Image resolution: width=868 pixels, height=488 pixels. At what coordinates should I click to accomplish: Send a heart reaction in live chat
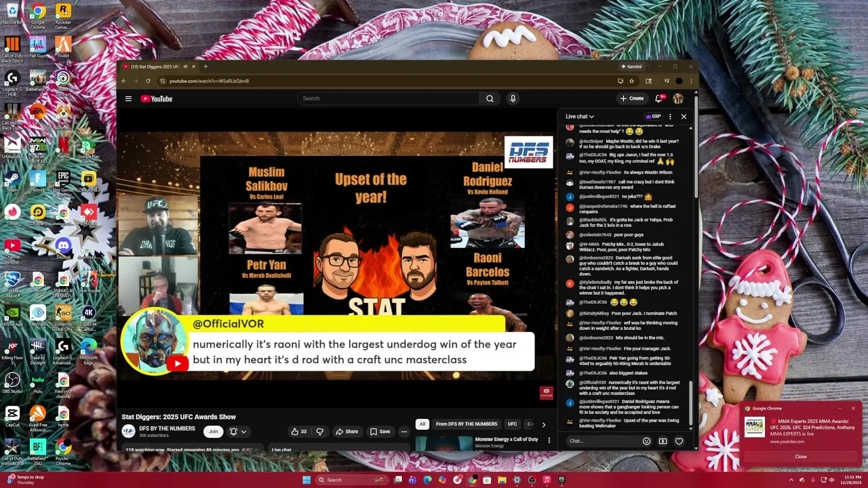[x=679, y=441]
